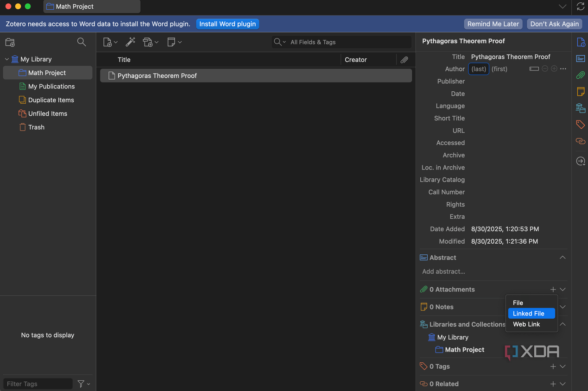Expand the Notes section chevron
Image resolution: width=588 pixels, height=391 pixels.
click(563, 307)
